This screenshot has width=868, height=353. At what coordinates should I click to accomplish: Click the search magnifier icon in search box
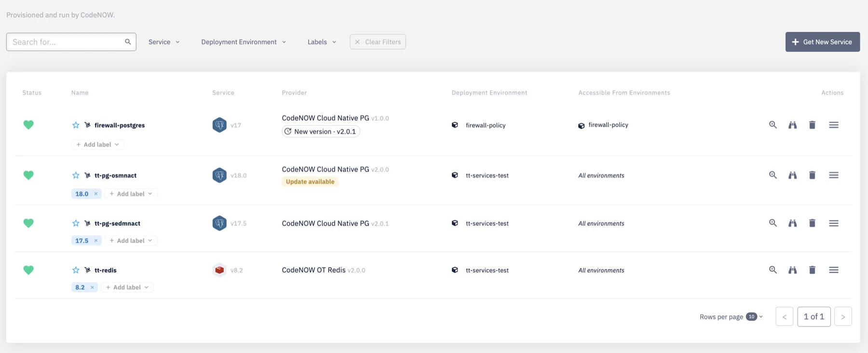tap(128, 42)
